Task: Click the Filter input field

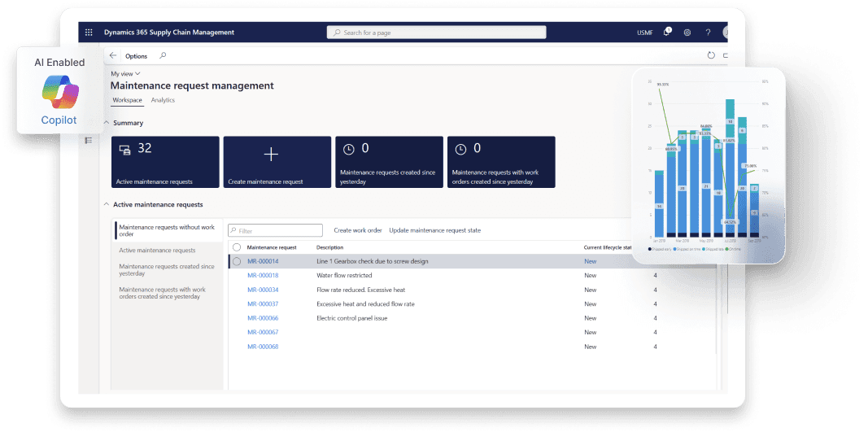Action: coord(275,230)
